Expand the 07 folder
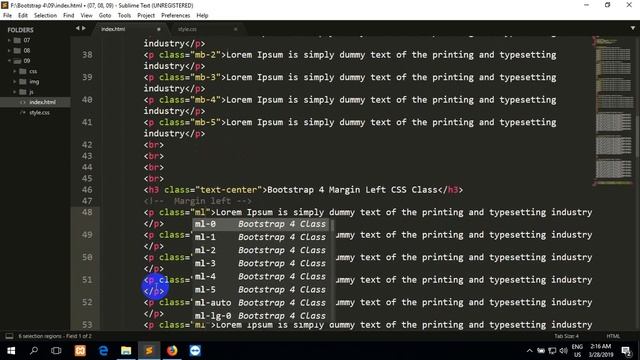 coord(9,40)
